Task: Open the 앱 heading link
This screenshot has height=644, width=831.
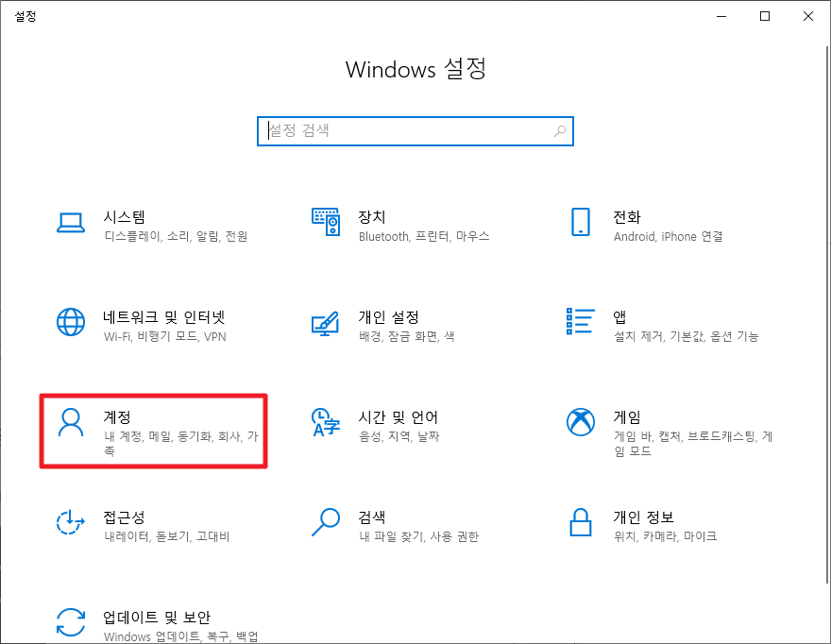Action: (619, 317)
